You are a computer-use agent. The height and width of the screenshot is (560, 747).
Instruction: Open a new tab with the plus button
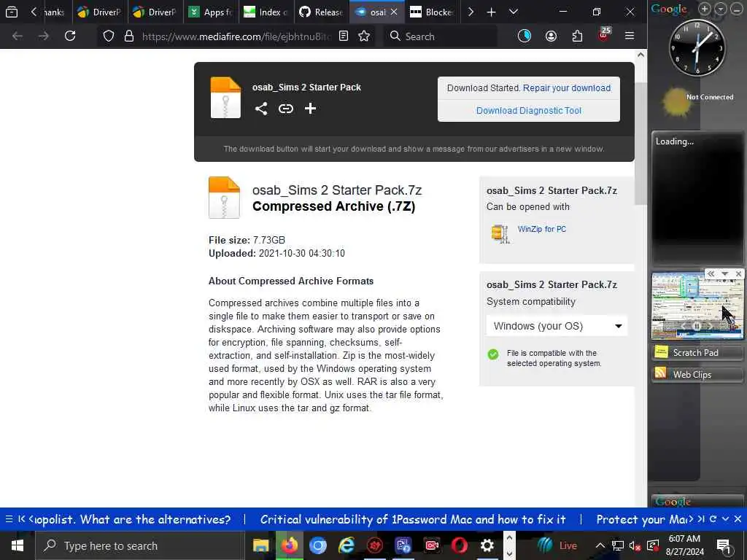491,12
